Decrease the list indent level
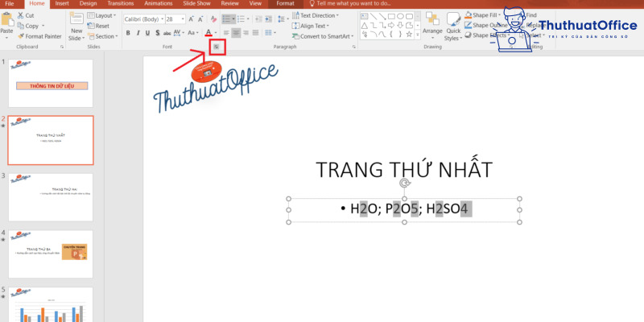This screenshot has width=644, height=322. (x=258, y=19)
